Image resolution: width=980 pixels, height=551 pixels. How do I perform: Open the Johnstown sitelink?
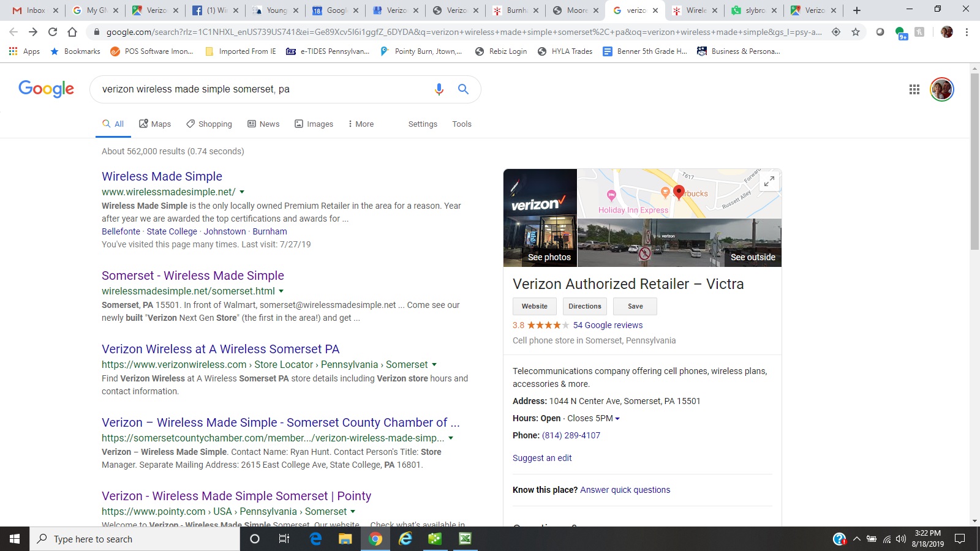(225, 231)
